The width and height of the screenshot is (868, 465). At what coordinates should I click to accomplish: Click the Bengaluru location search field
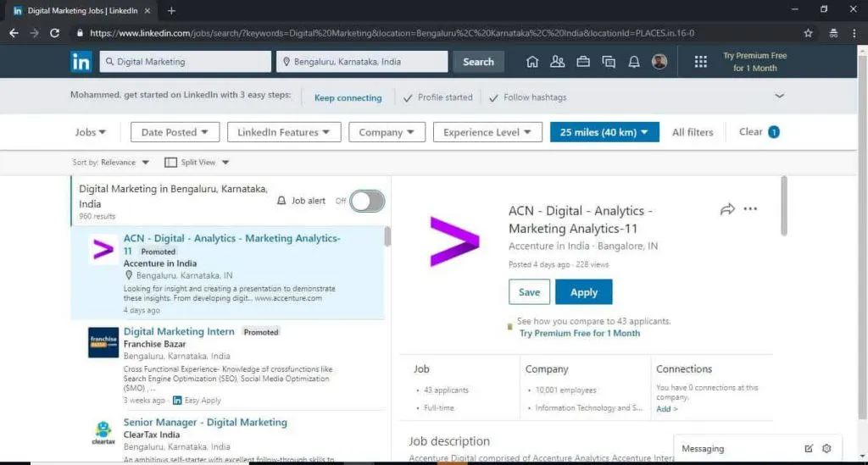coord(362,62)
